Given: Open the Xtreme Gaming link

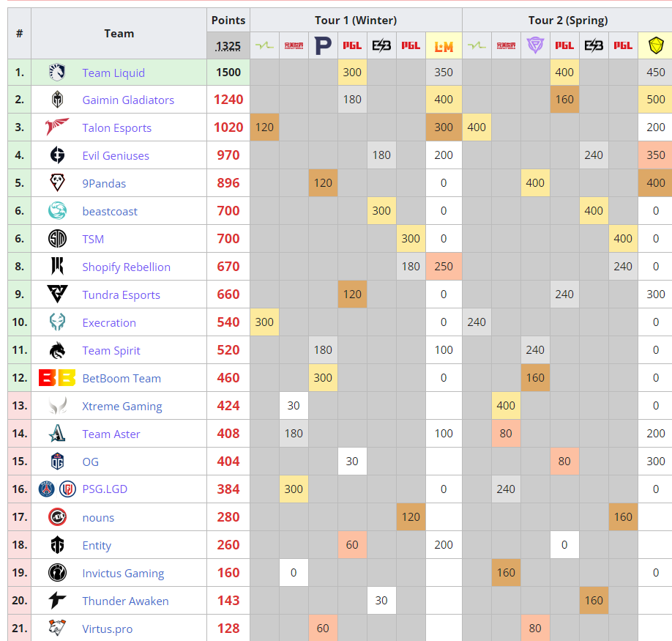Looking at the screenshot, I should (122, 407).
